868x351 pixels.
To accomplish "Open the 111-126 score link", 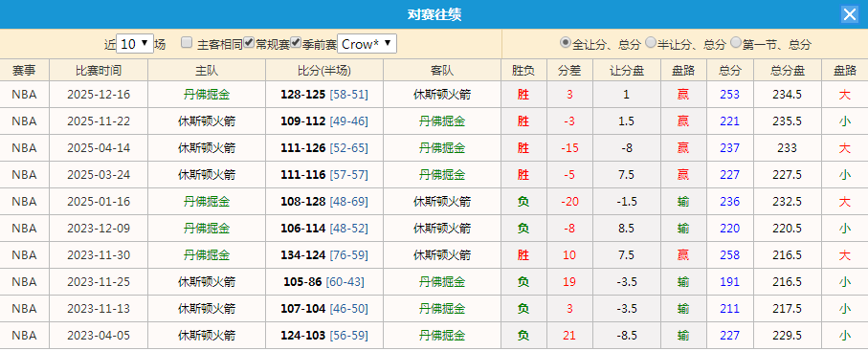I will point(302,148).
